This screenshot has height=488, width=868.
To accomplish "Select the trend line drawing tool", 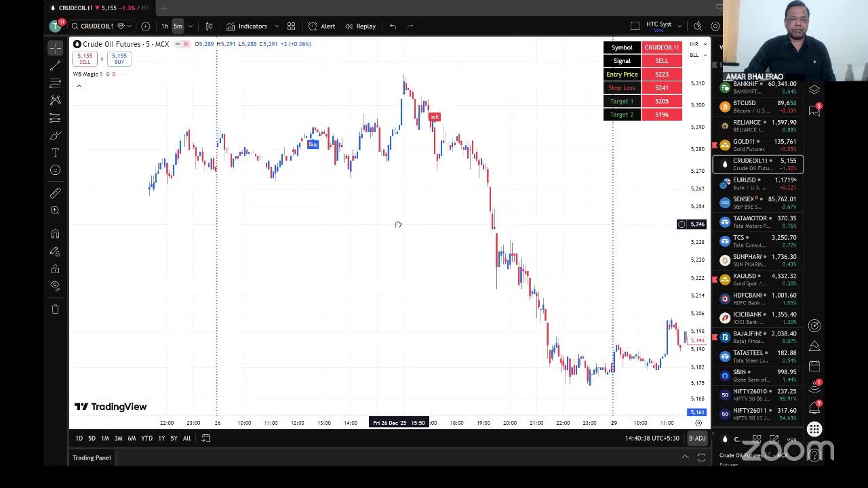I will coord(55,66).
